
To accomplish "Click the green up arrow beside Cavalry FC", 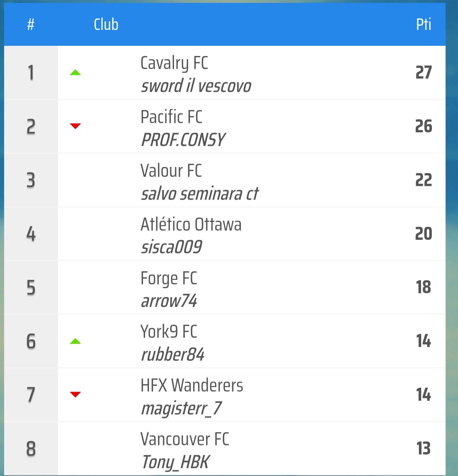I will 75,72.
